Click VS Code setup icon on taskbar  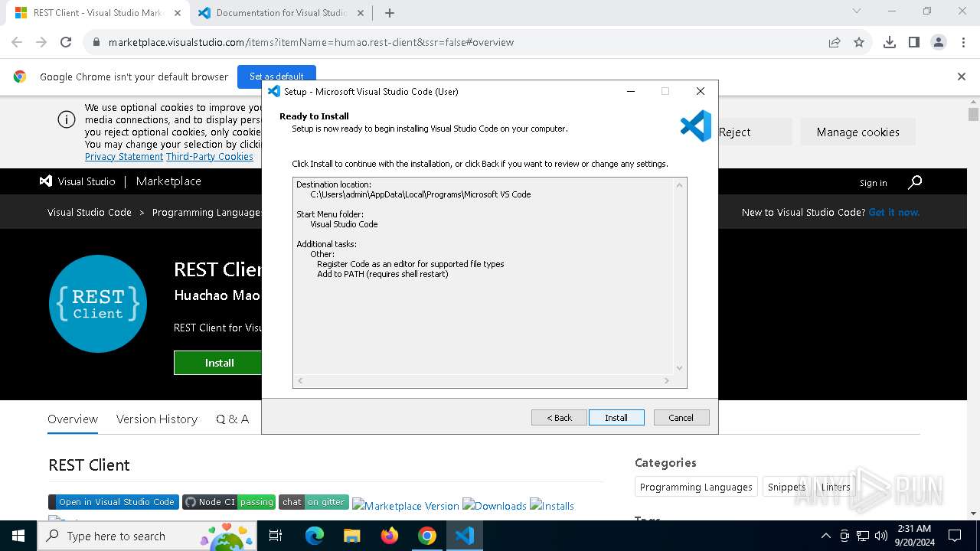[x=465, y=536]
